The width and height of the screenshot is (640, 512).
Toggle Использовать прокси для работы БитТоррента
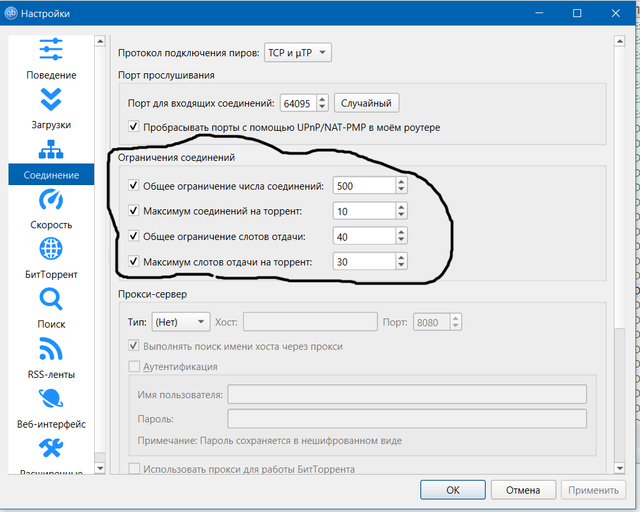[x=134, y=468]
